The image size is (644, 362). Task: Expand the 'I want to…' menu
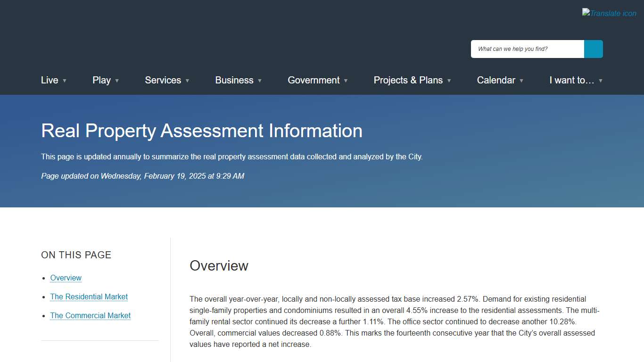point(601,81)
